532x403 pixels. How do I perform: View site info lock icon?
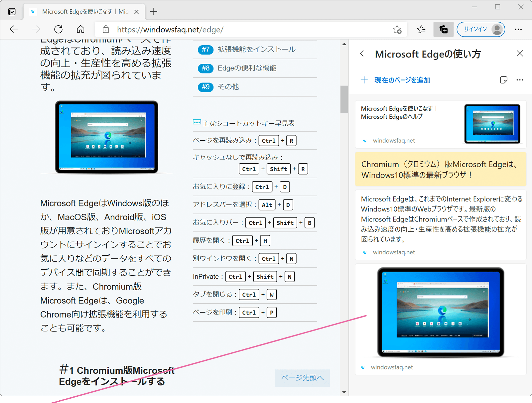click(106, 29)
